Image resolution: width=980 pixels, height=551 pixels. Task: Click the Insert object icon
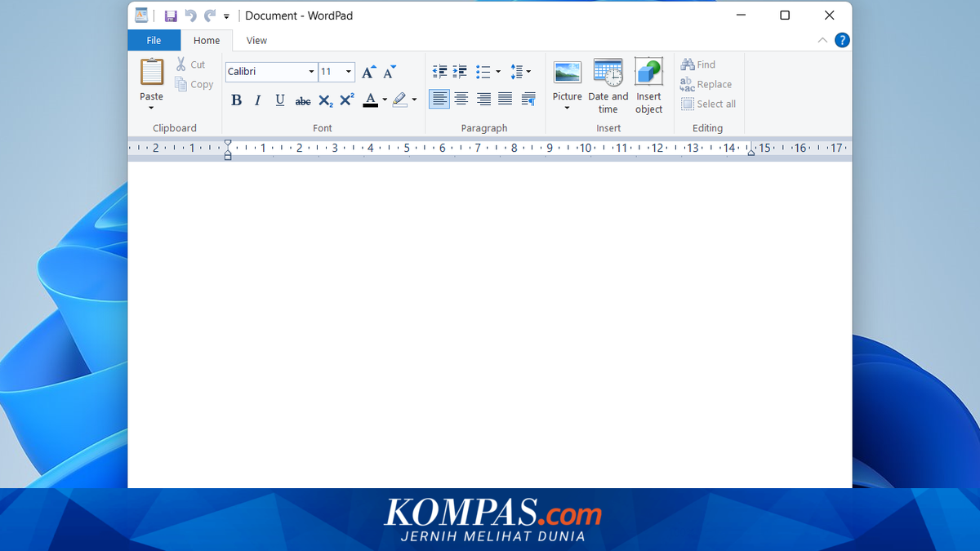pyautogui.click(x=648, y=73)
